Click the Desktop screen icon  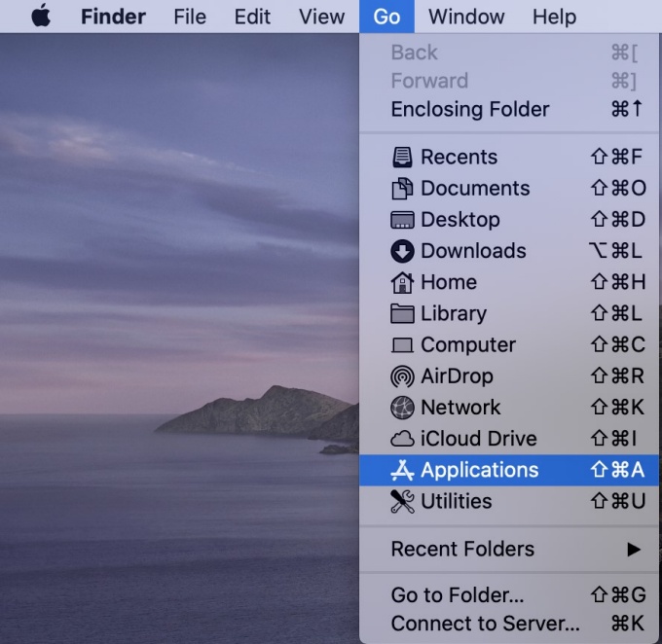click(x=402, y=220)
